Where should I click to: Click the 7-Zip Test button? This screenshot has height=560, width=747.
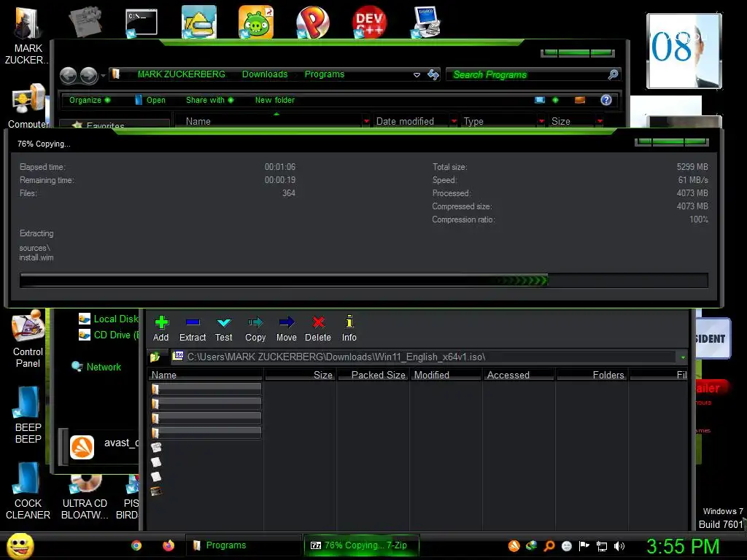[x=223, y=329]
